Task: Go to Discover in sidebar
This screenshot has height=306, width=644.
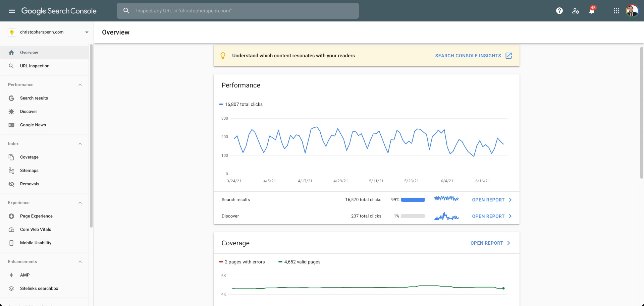Action: pyautogui.click(x=44, y=112)
